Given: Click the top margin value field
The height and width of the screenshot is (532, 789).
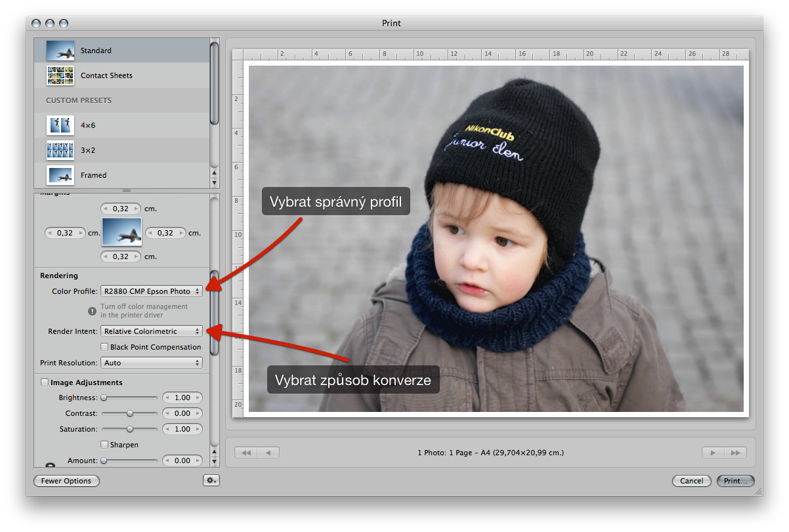Looking at the screenshot, I should pos(121,209).
